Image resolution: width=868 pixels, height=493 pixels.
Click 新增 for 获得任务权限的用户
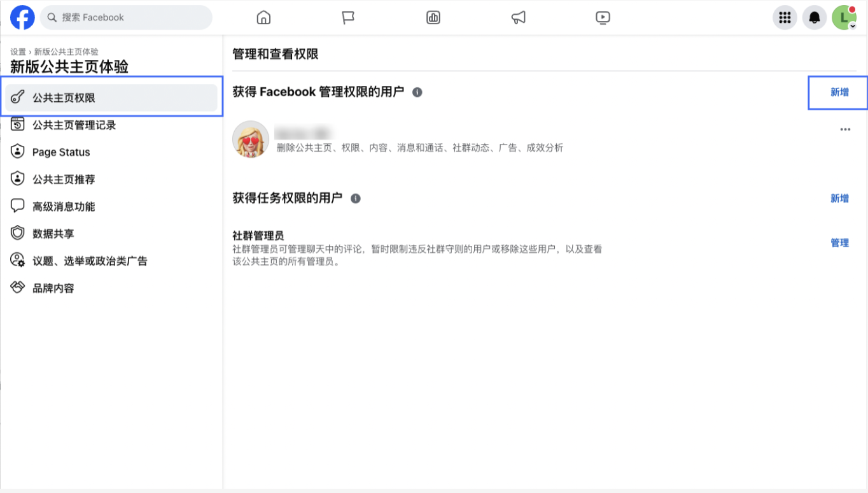pyautogui.click(x=839, y=199)
